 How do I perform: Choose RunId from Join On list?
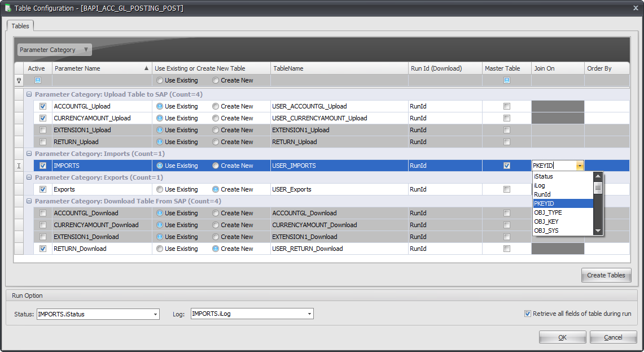tap(563, 194)
